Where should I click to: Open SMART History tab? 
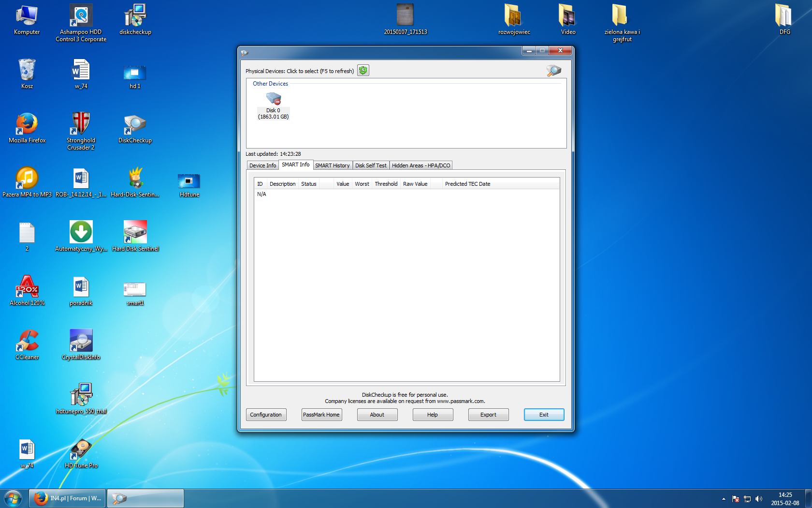tap(333, 165)
